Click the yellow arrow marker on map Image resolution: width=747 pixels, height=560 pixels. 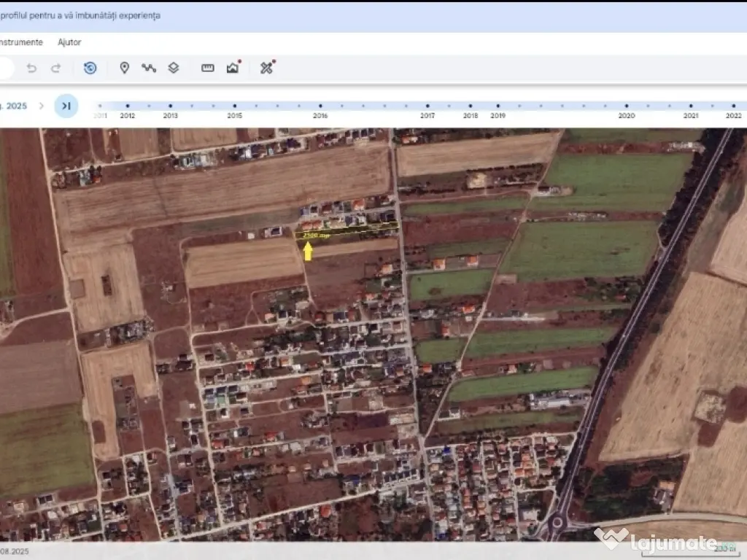[x=308, y=251]
